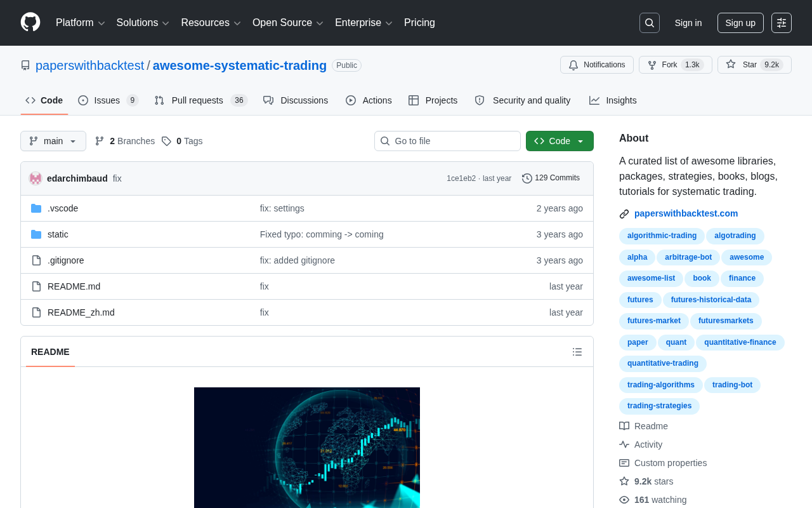
Task: Select the trading-strategies topic tag
Action: tap(659, 406)
